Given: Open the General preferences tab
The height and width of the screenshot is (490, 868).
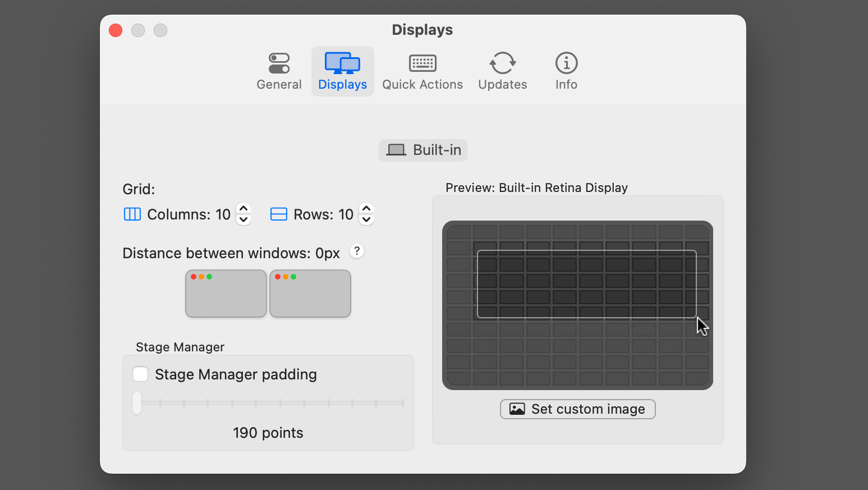Looking at the screenshot, I should 279,71.
